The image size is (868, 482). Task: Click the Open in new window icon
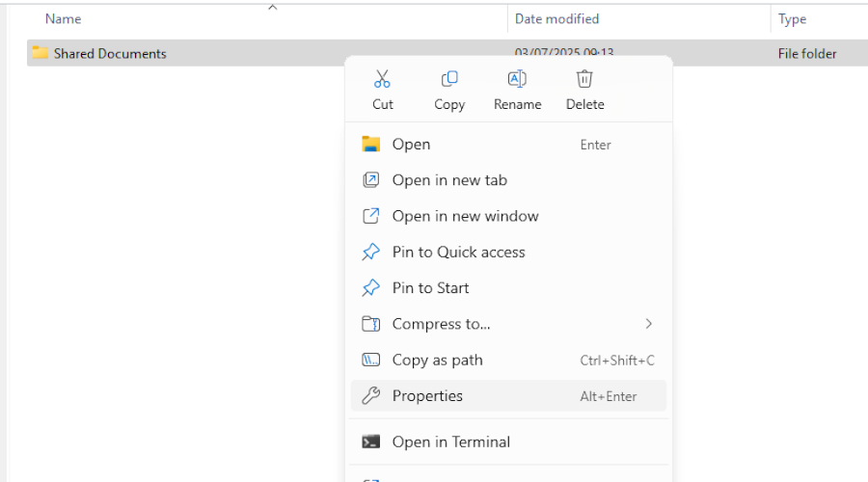click(371, 216)
